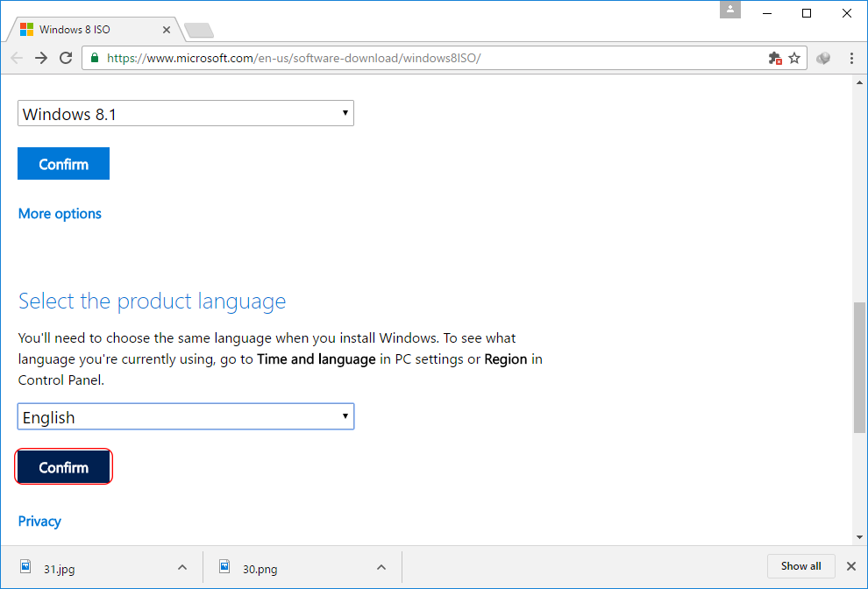Screen dimensions: 868x589
Task: Click the bold 'Region' text
Action: click(x=505, y=359)
